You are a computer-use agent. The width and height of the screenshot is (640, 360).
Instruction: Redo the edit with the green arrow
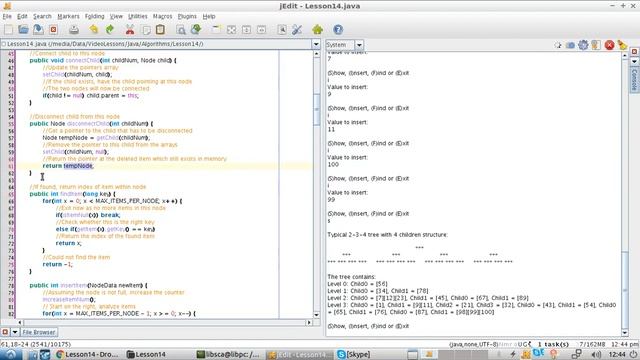coord(109,29)
